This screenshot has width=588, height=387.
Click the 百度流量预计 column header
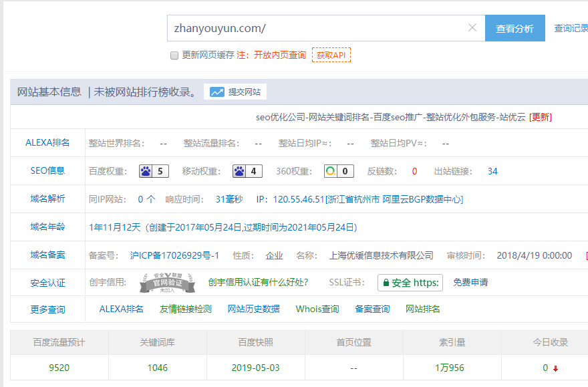(x=59, y=342)
